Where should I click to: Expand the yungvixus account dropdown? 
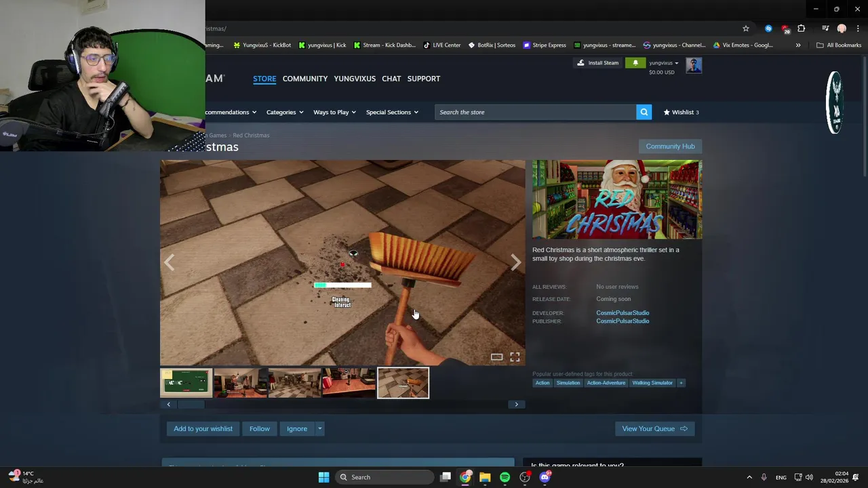(x=663, y=63)
